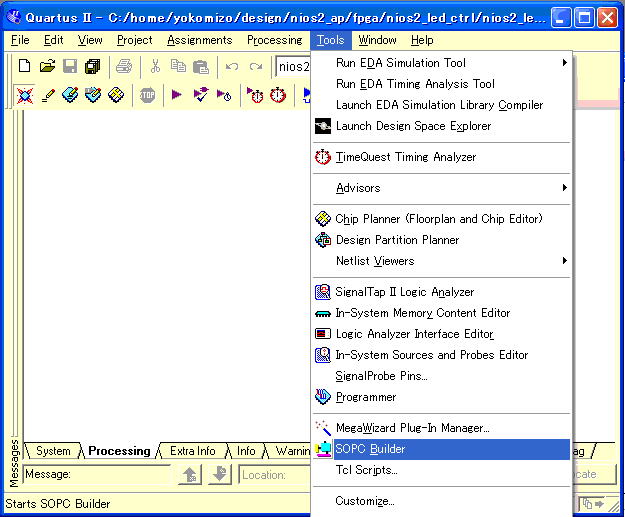This screenshot has height=517, width=625.
Task: Select Run EDA Timing Analysis Tool
Action: 442,84
